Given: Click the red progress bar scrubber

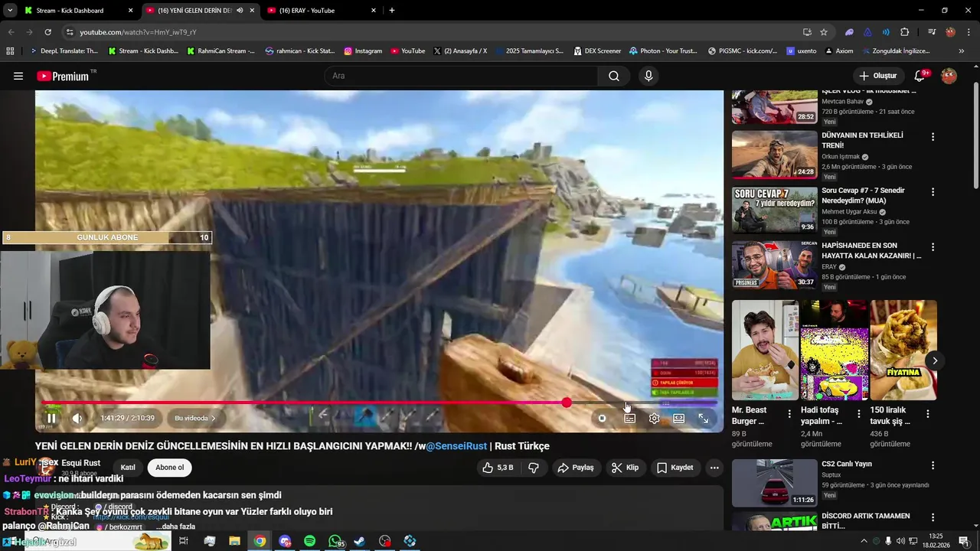Looking at the screenshot, I should tap(567, 403).
